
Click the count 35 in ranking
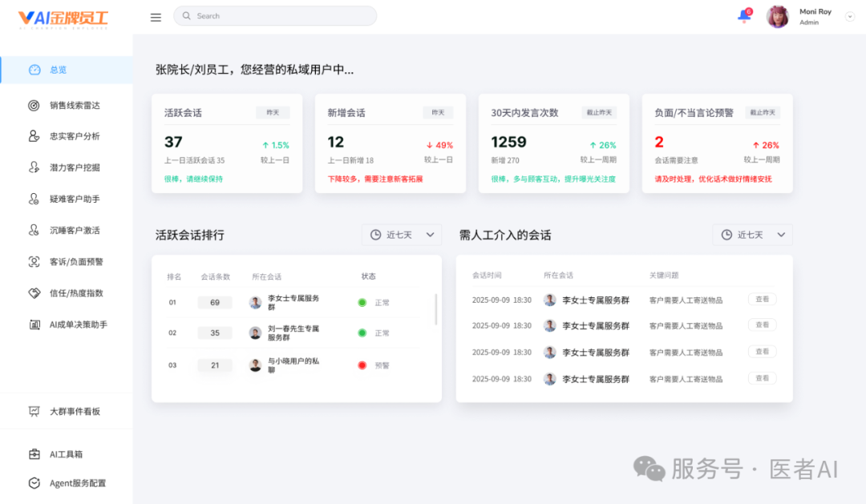[215, 333]
